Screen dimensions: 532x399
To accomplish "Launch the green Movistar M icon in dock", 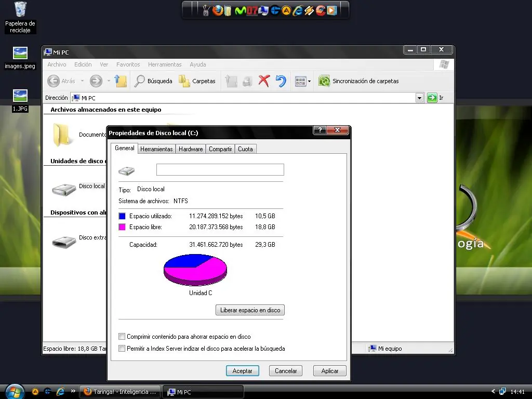I will coord(241,10).
